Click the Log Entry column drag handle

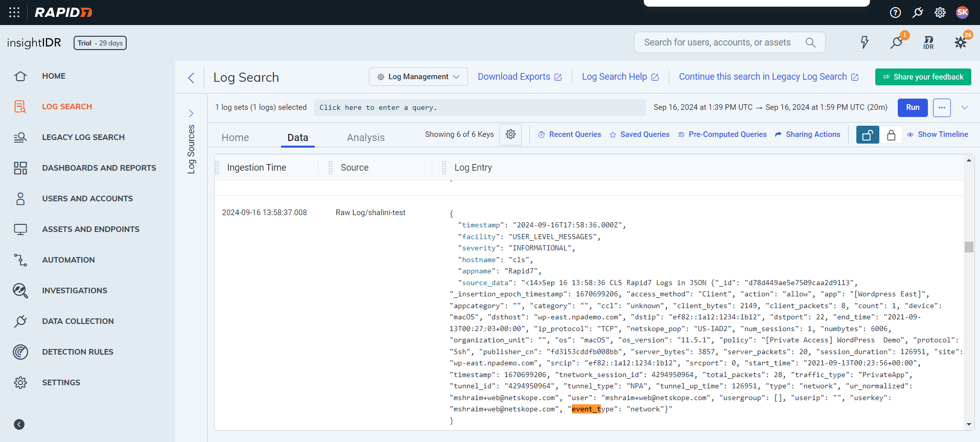click(x=444, y=168)
